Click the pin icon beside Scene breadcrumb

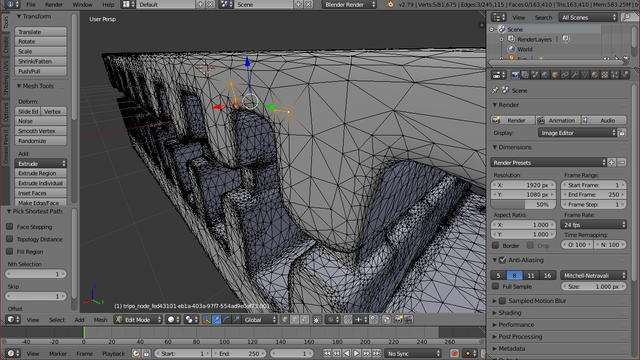496,90
